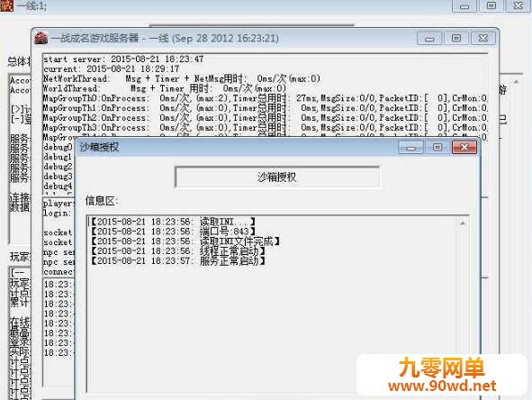The image size is (532, 400).
Task: Select the 服务正常启动 log entry
Action: (178, 261)
